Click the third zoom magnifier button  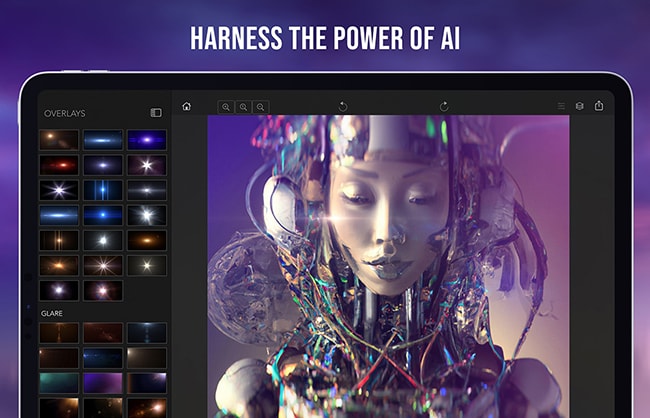[x=261, y=107]
